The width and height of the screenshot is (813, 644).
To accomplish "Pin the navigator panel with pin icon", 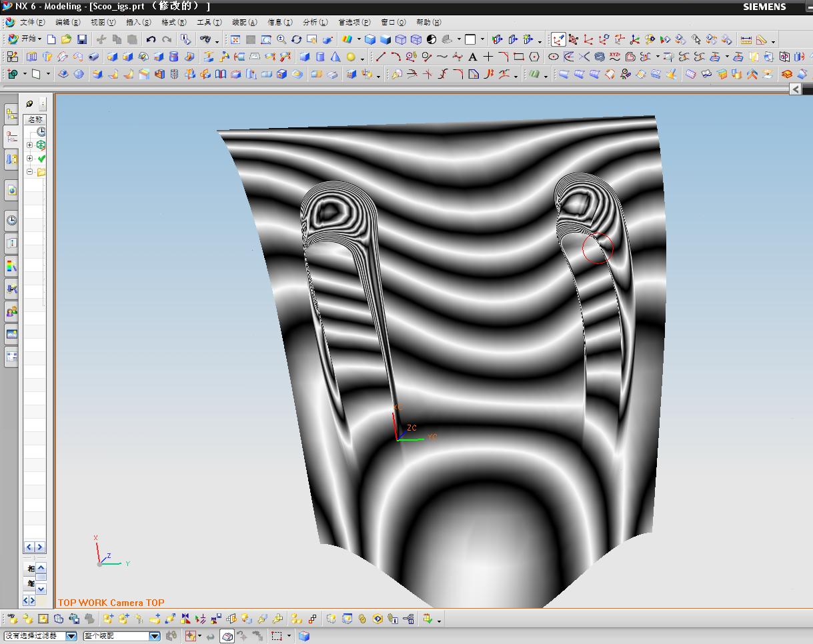I will pyautogui.click(x=29, y=103).
